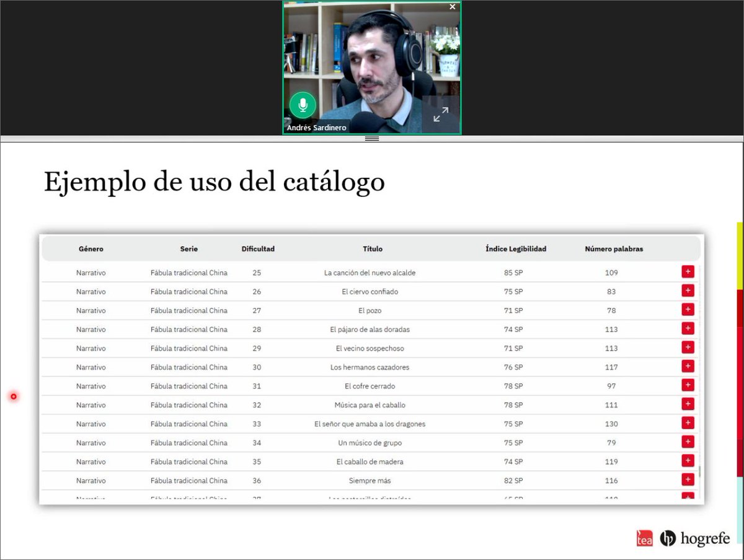Viewport: 744px width, 560px height.
Task: Close the presenter video window
Action: (x=452, y=7)
